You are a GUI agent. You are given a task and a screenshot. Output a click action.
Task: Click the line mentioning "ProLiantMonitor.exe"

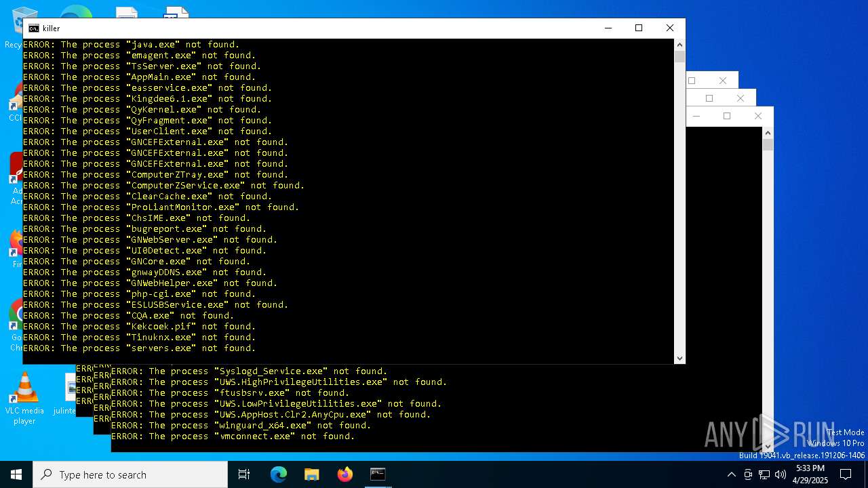(161, 207)
